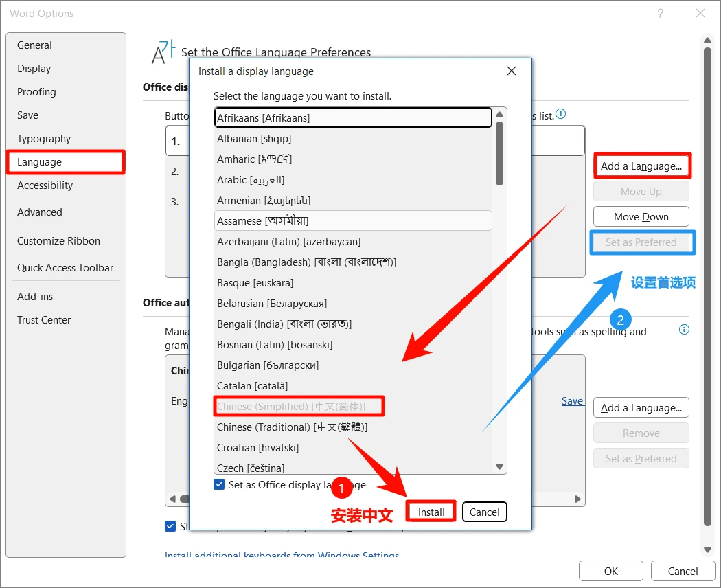
Task: Click authoring list horizontal scroll right arrow
Action: 577,499
